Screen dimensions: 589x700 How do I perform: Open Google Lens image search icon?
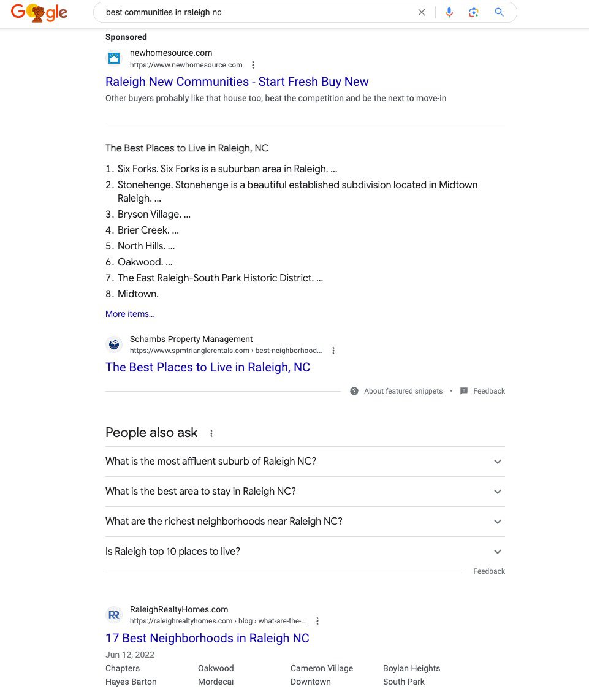(474, 12)
